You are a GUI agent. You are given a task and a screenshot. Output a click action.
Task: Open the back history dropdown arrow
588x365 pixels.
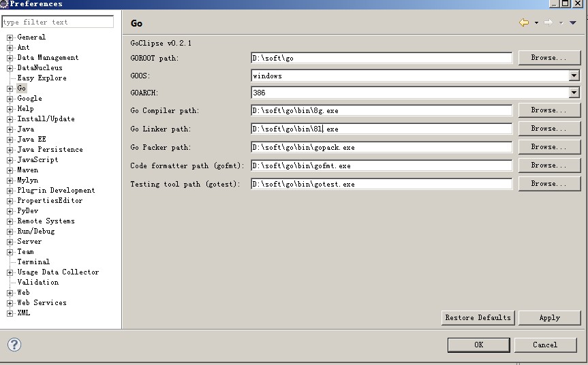[536, 23]
